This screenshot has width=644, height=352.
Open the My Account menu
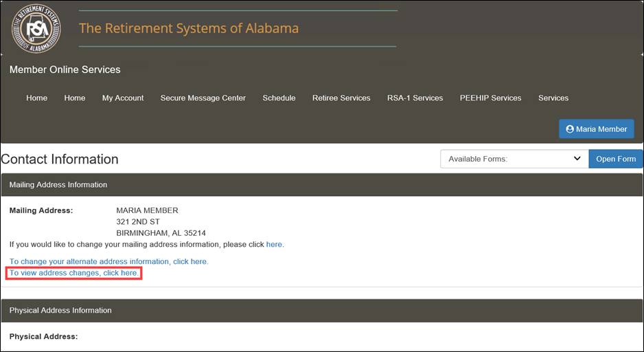(123, 98)
